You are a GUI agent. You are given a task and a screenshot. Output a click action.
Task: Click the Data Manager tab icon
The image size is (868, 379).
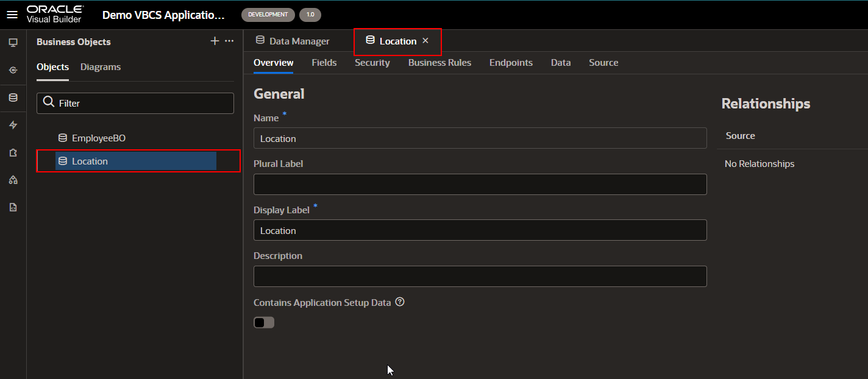tap(260, 41)
